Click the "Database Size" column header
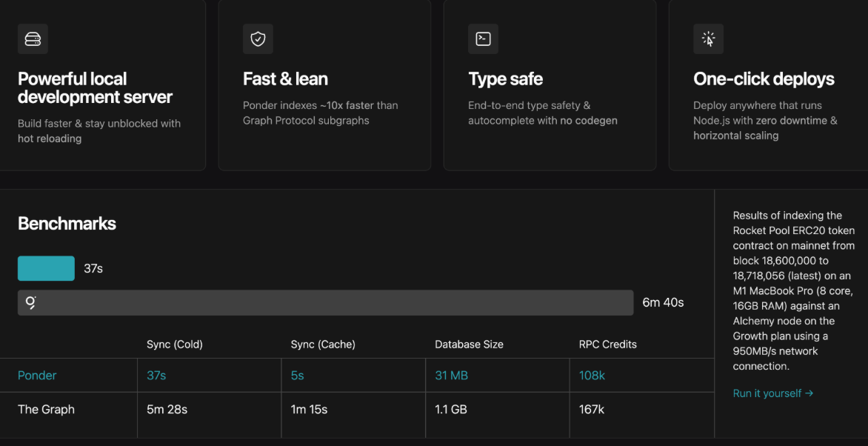Screen dimensions: 868x446 pyautogui.click(x=469, y=345)
